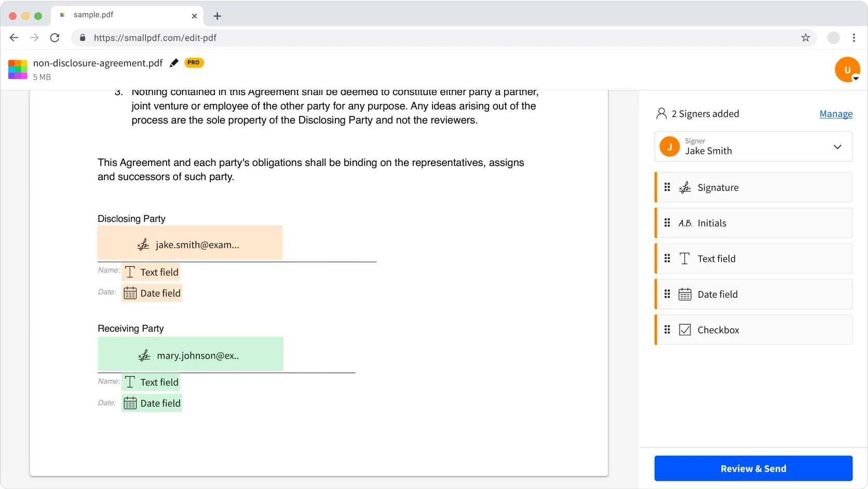The height and width of the screenshot is (489, 868).
Task: Click the browser address bar URL
Action: 155,38
